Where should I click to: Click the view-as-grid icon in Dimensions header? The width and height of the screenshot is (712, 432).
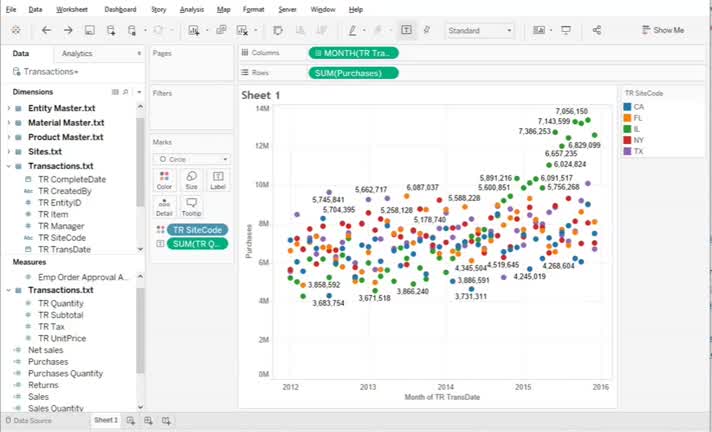(115, 92)
